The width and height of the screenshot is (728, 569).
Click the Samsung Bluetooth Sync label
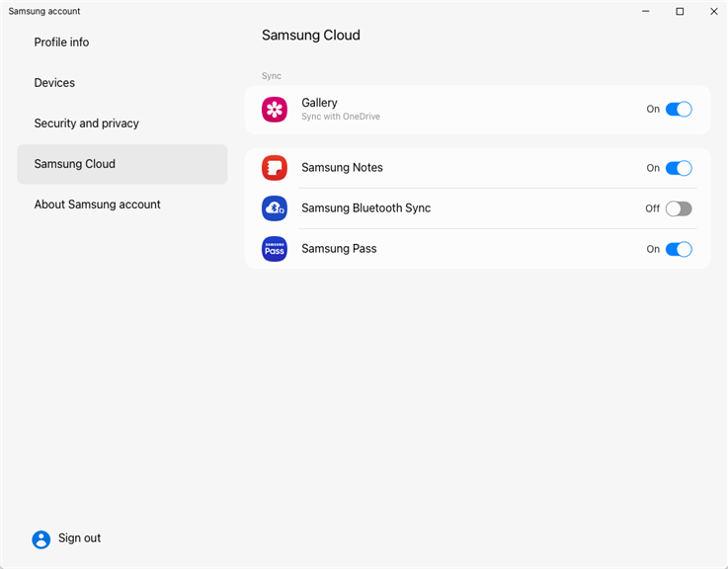(366, 208)
